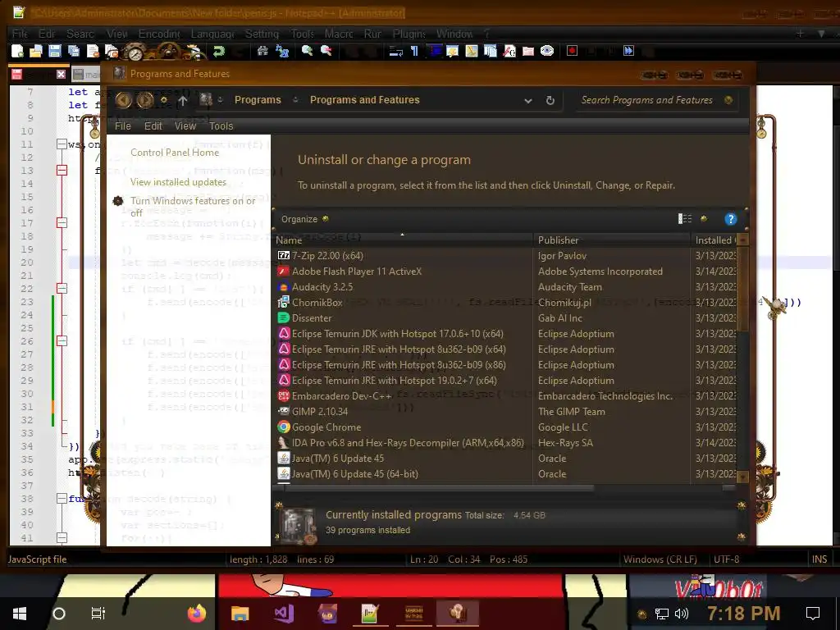840x630 pixels.
Task: Open Visual Studio from the taskbar
Action: click(283, 614)
